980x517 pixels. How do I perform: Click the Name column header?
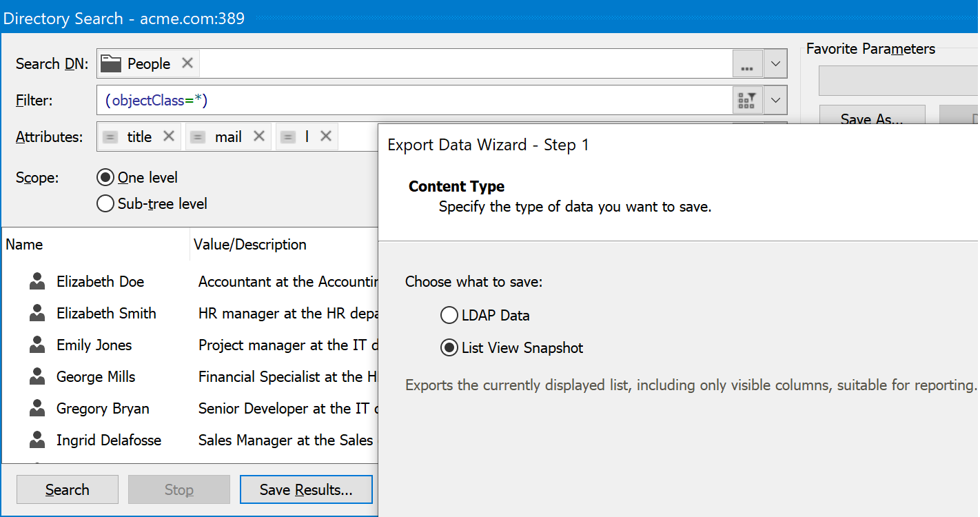[96, 245]
